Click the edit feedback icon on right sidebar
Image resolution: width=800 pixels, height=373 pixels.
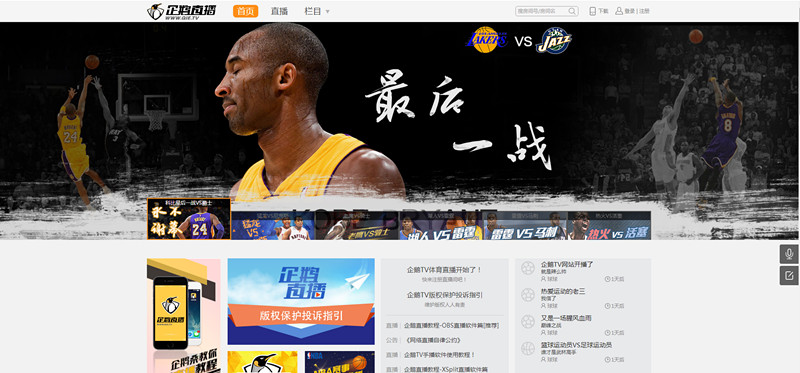click(789, 276)
